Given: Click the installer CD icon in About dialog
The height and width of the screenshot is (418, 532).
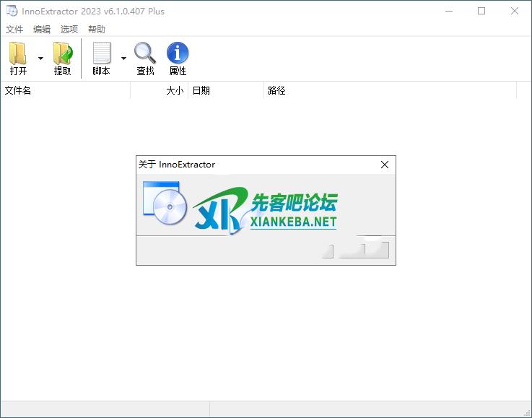Looking at the screenshot, I should (165, 204).
